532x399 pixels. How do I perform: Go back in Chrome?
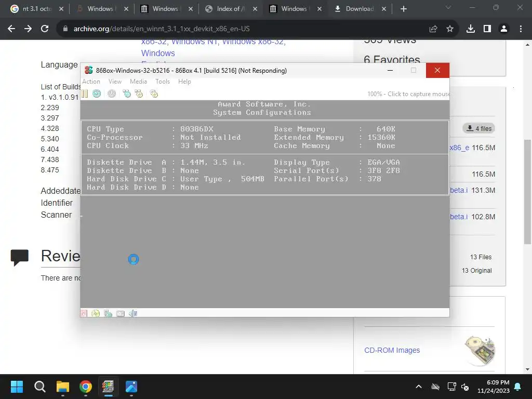click(x=11, y=29)
